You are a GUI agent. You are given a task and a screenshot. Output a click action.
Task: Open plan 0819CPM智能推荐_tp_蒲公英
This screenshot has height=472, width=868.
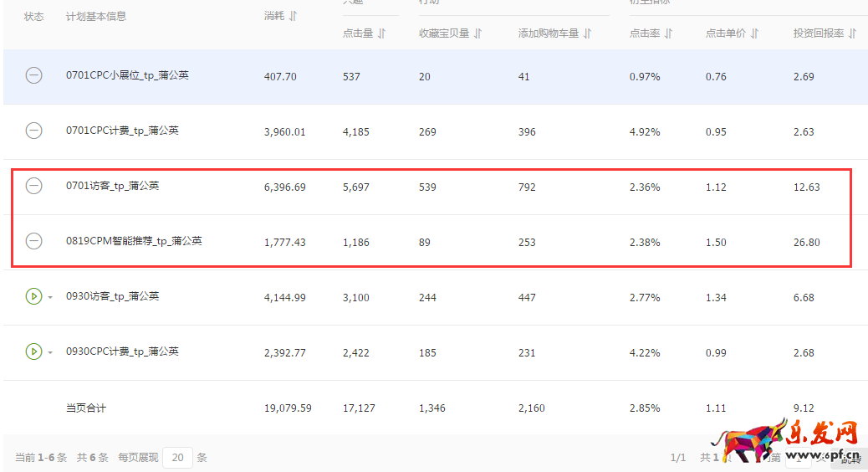tap(134, 241)
